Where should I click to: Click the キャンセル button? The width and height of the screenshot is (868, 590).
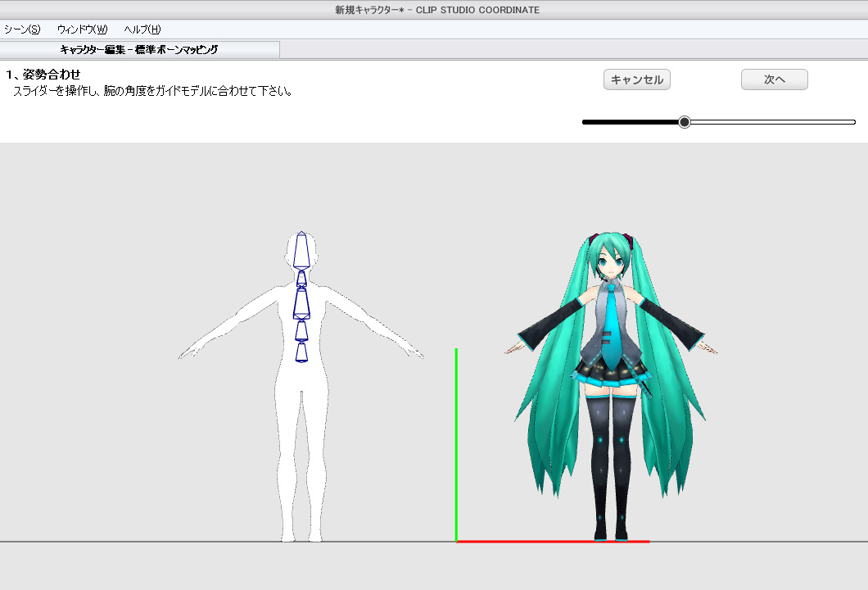[x=637, y=79]
